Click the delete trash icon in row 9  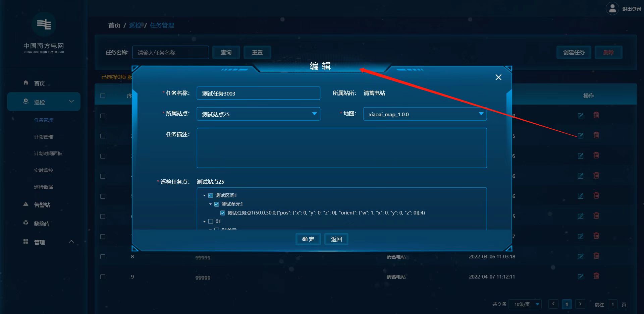coord(596,276)
